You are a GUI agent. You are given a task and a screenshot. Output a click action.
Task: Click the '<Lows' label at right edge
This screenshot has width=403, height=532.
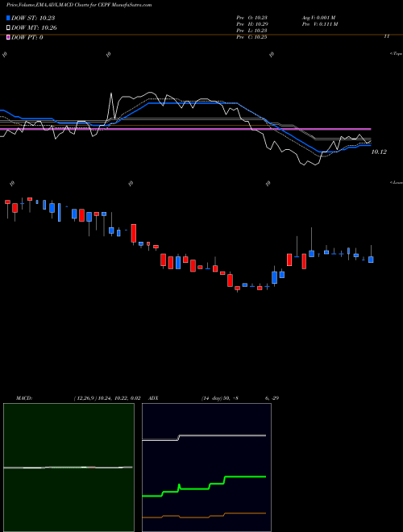pyautogui.click(x=397, y=183)
